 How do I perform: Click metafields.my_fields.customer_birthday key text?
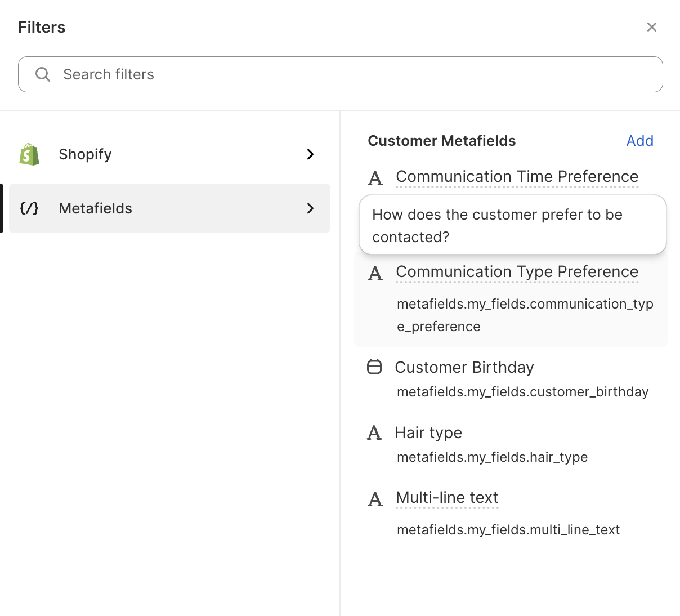coord(522,392)
